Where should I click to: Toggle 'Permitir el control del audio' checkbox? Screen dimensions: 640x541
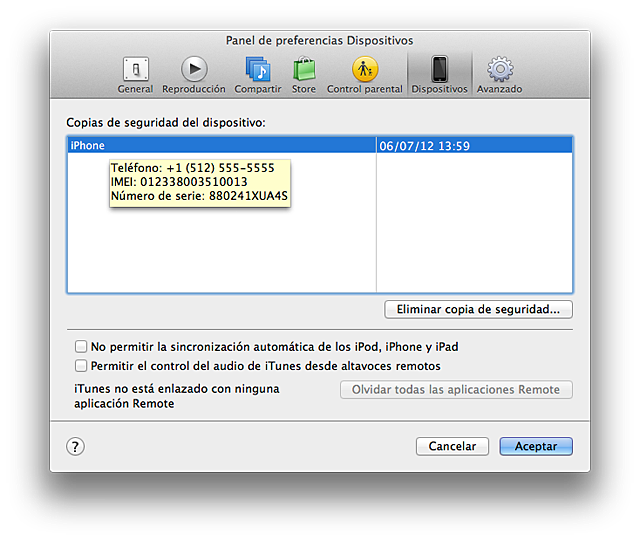81,365
